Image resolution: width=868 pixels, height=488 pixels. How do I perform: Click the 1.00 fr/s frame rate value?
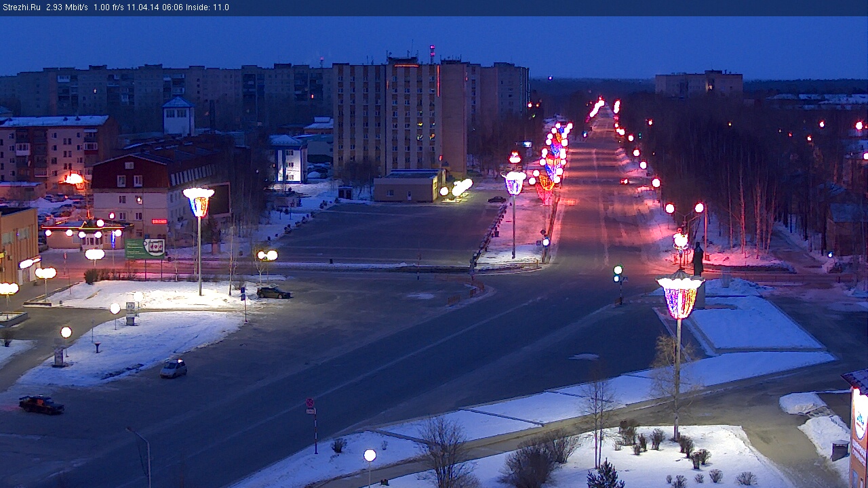108,7
